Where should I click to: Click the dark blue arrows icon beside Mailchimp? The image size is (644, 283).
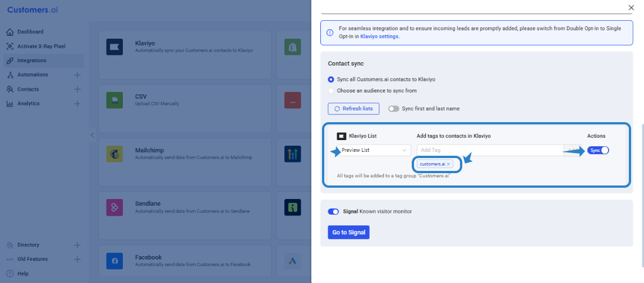coord(293,154)
